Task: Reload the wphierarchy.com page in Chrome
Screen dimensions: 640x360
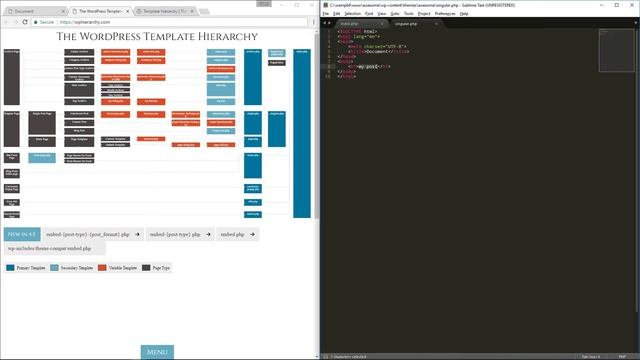Action: click(25, 22)
